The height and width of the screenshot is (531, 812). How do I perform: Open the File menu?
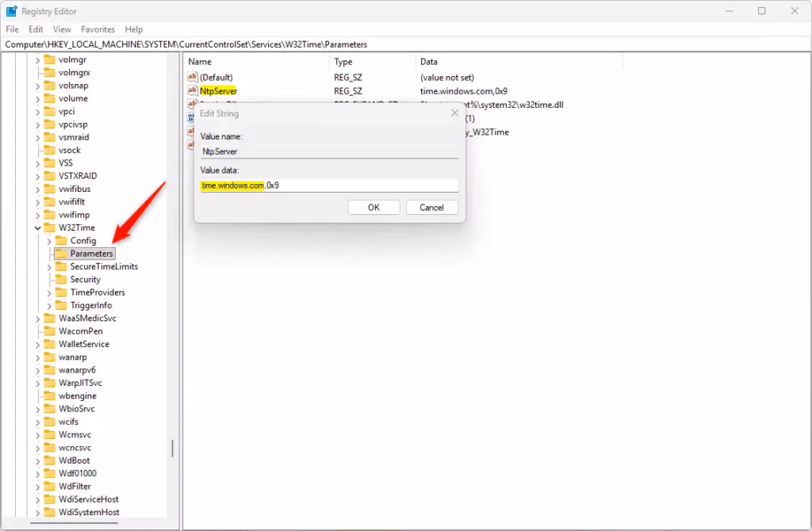coord(12,29)
